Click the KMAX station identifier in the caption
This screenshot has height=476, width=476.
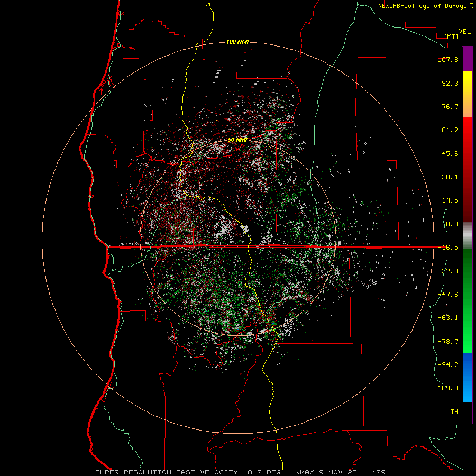305,472
